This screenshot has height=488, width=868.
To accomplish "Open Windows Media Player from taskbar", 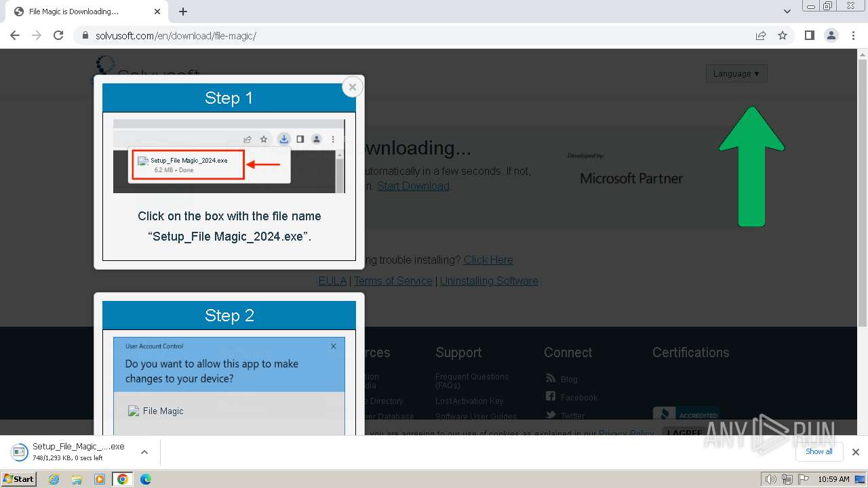I will [100, 479].
